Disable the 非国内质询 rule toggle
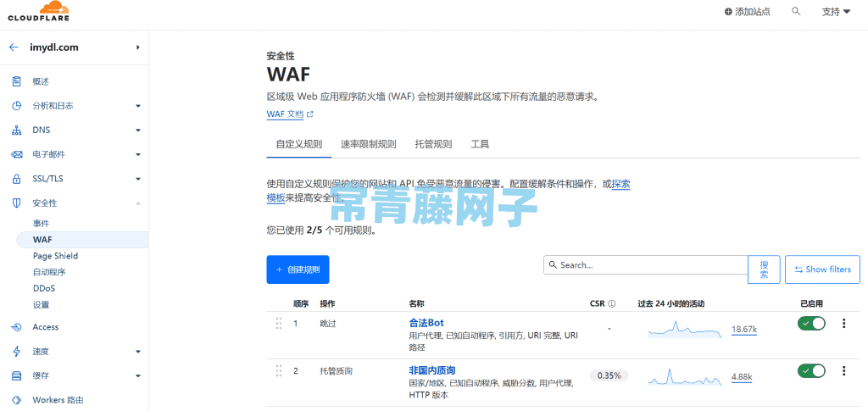 [811, 370]
